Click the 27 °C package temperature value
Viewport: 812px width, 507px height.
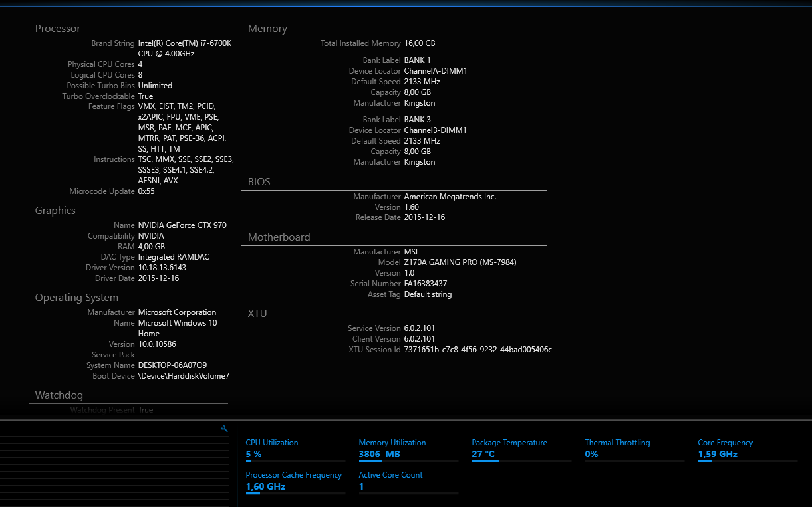(483, 455)
